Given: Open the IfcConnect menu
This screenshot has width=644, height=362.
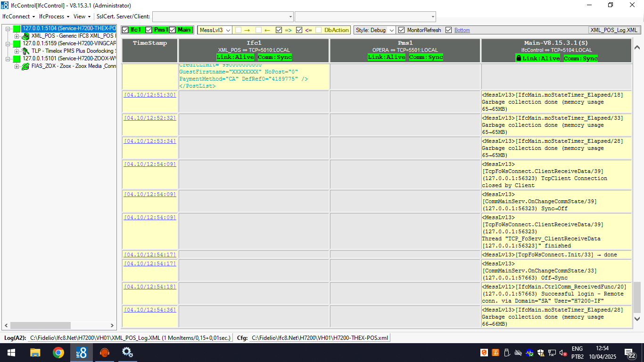Looking at the screenshot, I should (19, 16).
